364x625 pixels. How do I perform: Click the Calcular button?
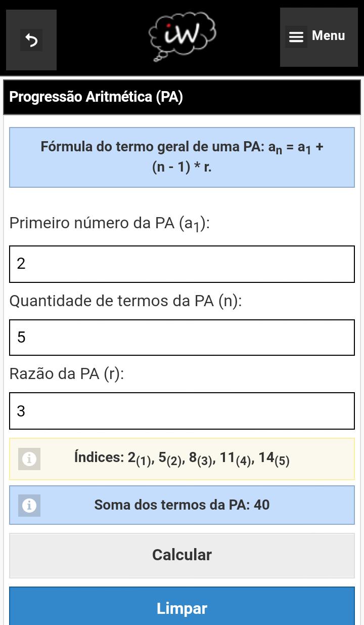[182, 555]
